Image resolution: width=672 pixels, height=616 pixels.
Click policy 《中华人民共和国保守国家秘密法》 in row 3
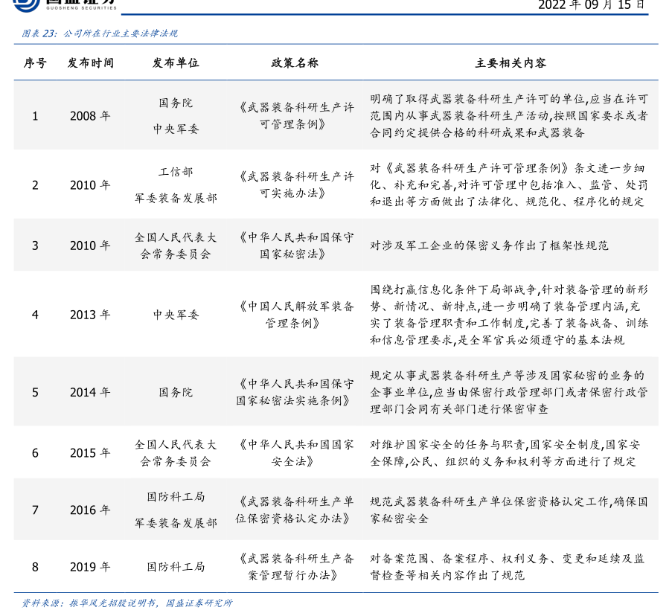point(295,246)
